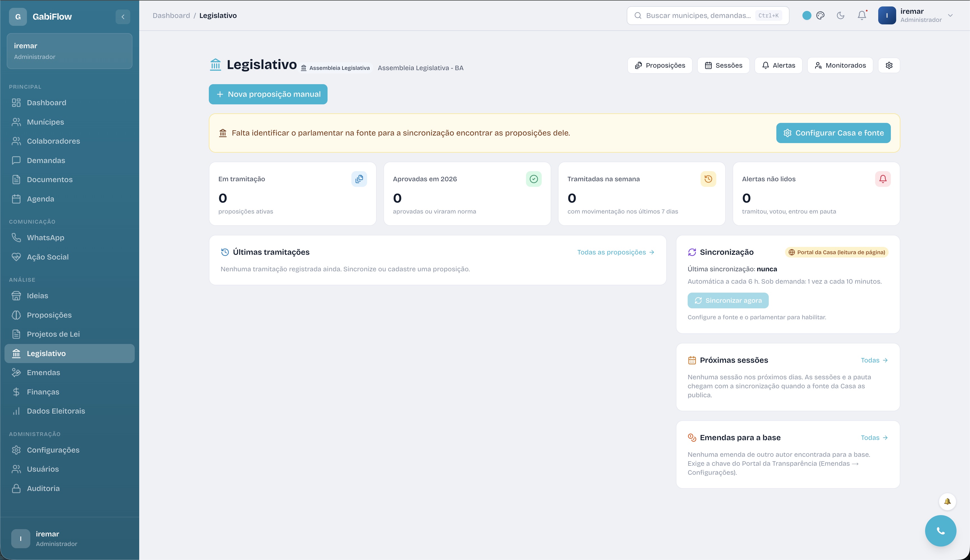
Task: Open Documentos from the sidebar
Action: (x=70, y=180)
